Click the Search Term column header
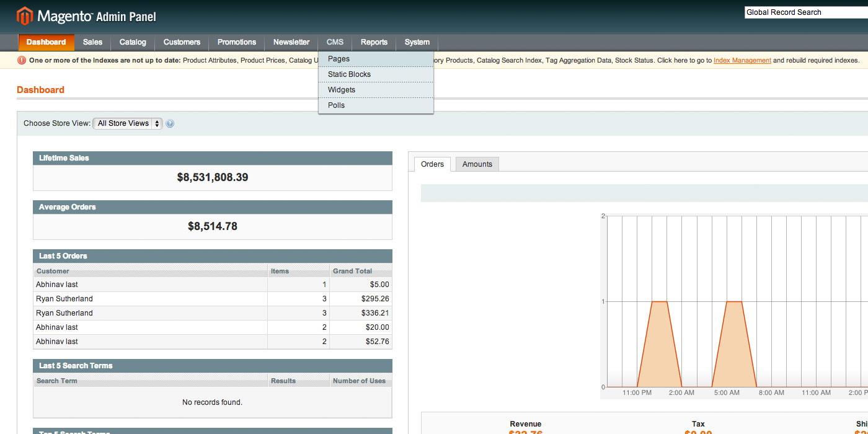 click(151, 381)
